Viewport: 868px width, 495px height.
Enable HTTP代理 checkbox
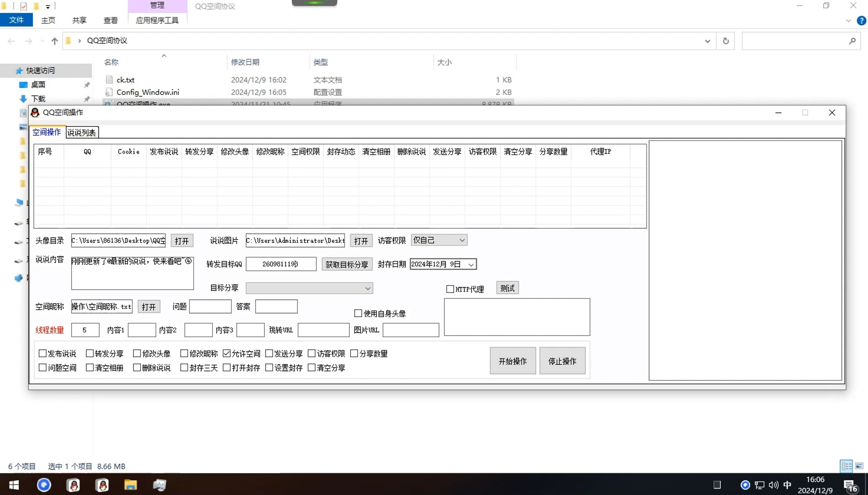pos(450,289)
